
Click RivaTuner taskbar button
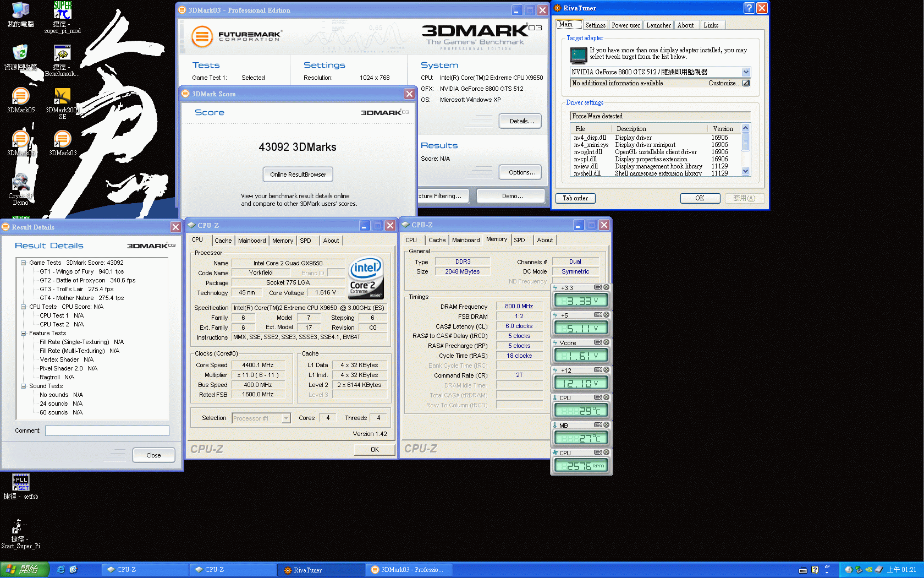322,570
